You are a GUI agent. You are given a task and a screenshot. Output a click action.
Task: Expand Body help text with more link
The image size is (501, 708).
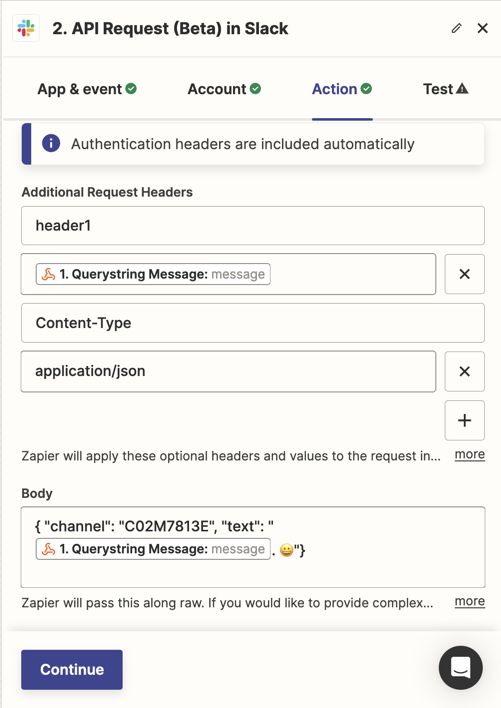pyautogui.click(x=470, y=601)
